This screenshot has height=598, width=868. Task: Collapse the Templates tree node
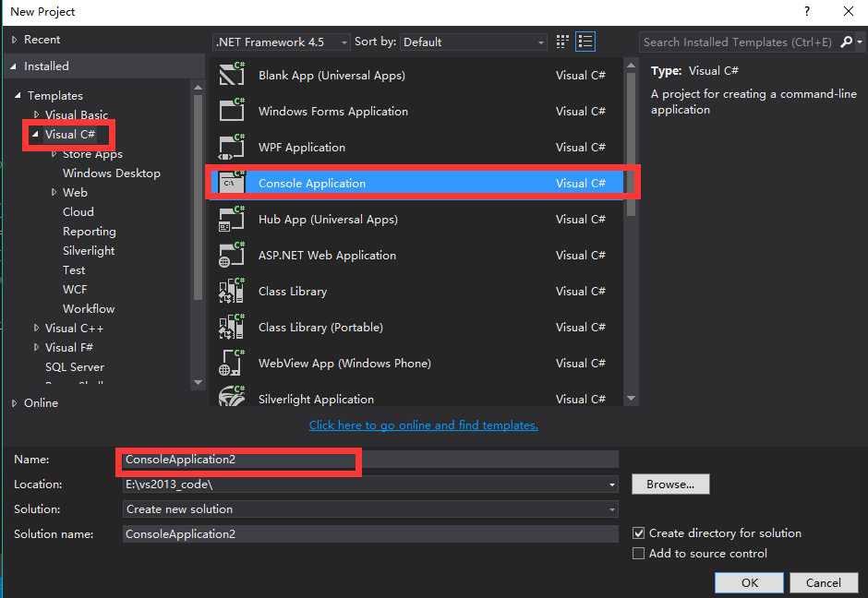pos(18,96)
